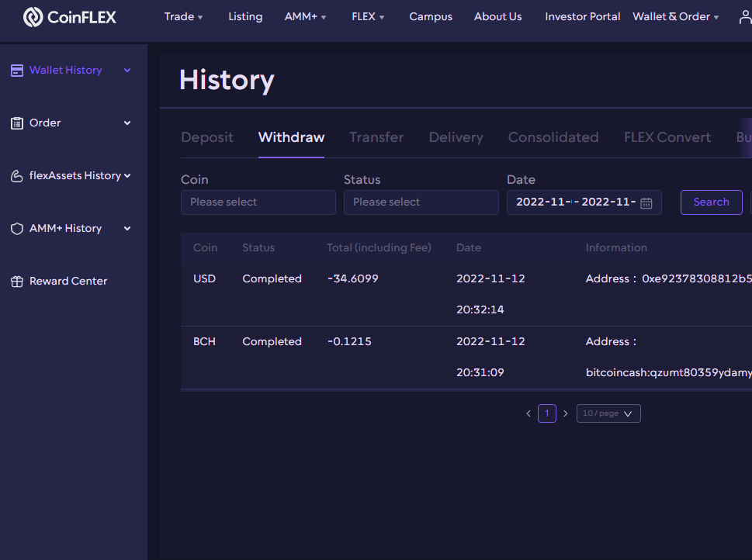Click the AMM+ History shield icon
The width and height of the screenshot is (752, 560).
(17, 229)
